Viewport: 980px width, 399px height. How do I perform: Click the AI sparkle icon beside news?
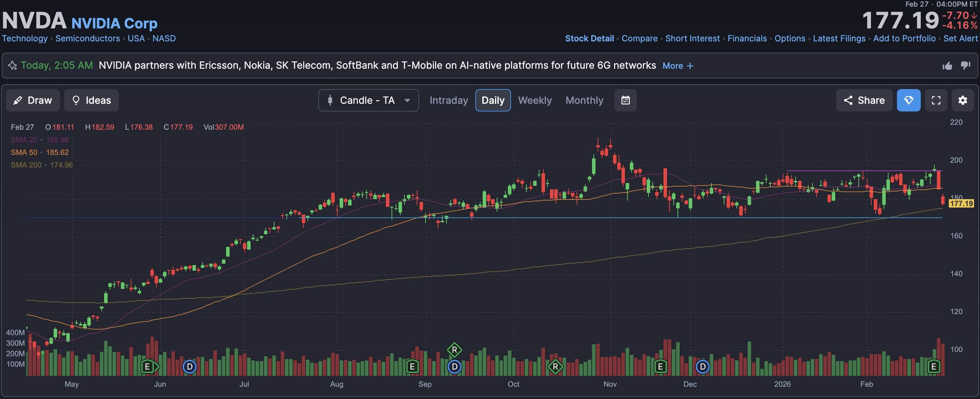point(13,66)
